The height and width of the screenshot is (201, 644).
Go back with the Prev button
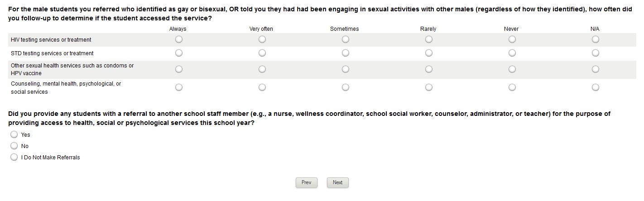307,182
